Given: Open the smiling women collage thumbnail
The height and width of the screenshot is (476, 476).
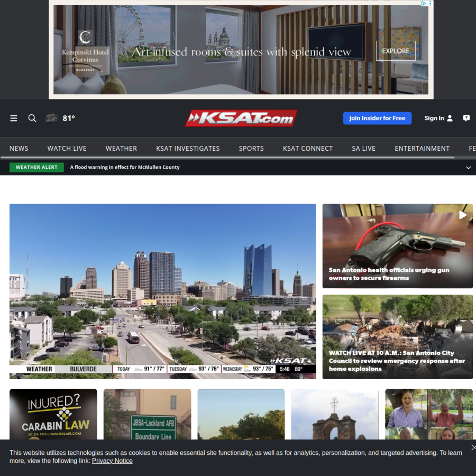Looking at the screenshot, I should click(428, 414).
